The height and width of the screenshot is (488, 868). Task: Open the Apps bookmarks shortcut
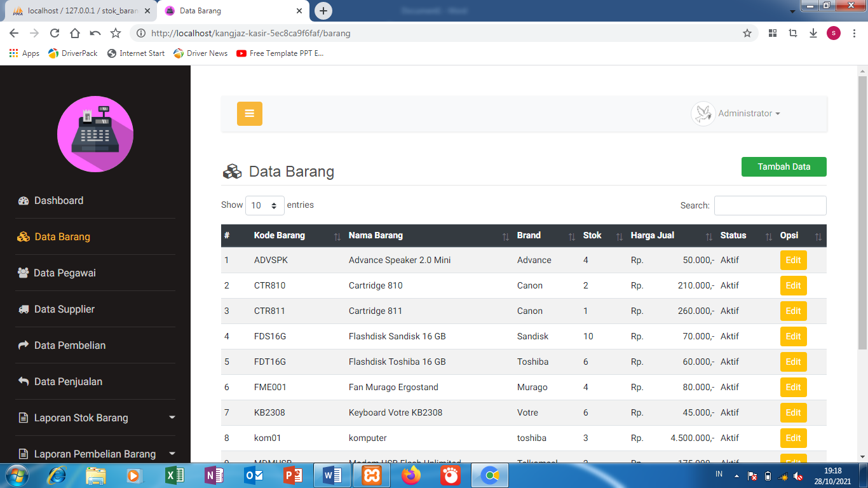(x=24, y=53)
